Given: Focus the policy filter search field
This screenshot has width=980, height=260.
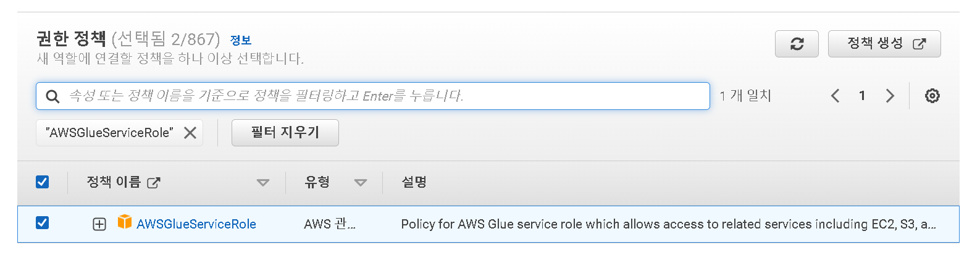Looking at the screenshot, I should point(373,96).
